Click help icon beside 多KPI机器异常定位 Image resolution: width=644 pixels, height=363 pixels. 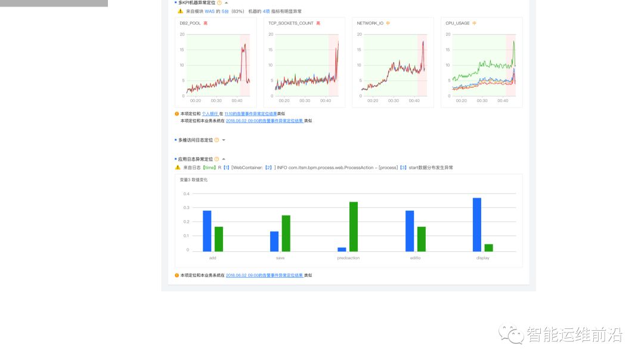(219, 2)
